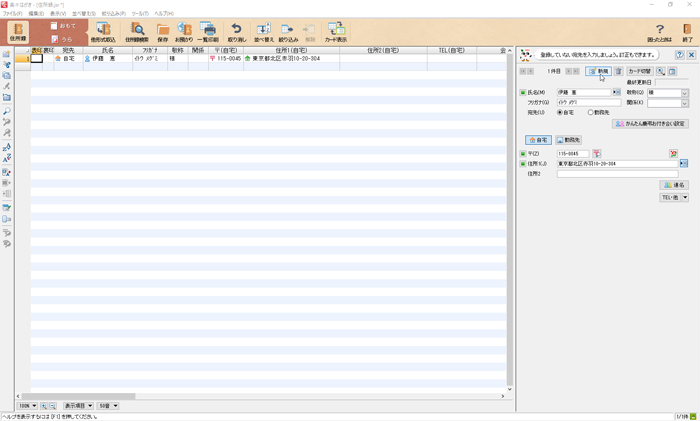
Task: Click the 並べ替え sort icon
Action: click(264, 32)
